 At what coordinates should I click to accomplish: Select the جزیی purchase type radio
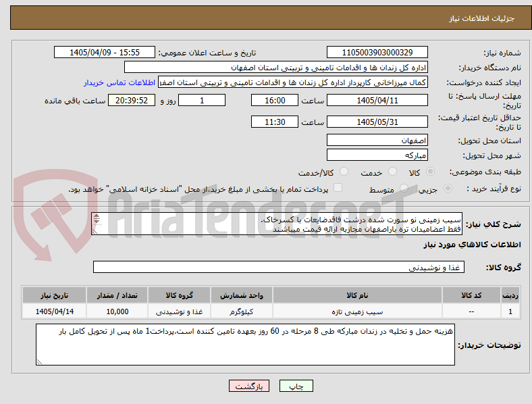[448, 188]
